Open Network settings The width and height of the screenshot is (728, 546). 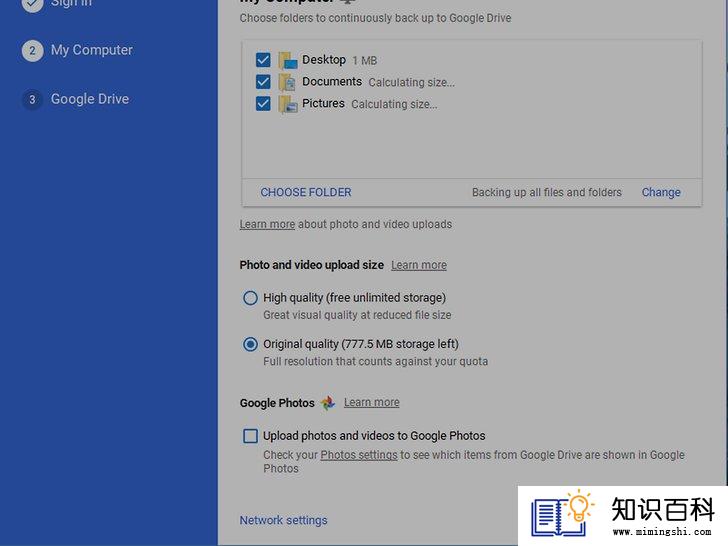(283, 520)
